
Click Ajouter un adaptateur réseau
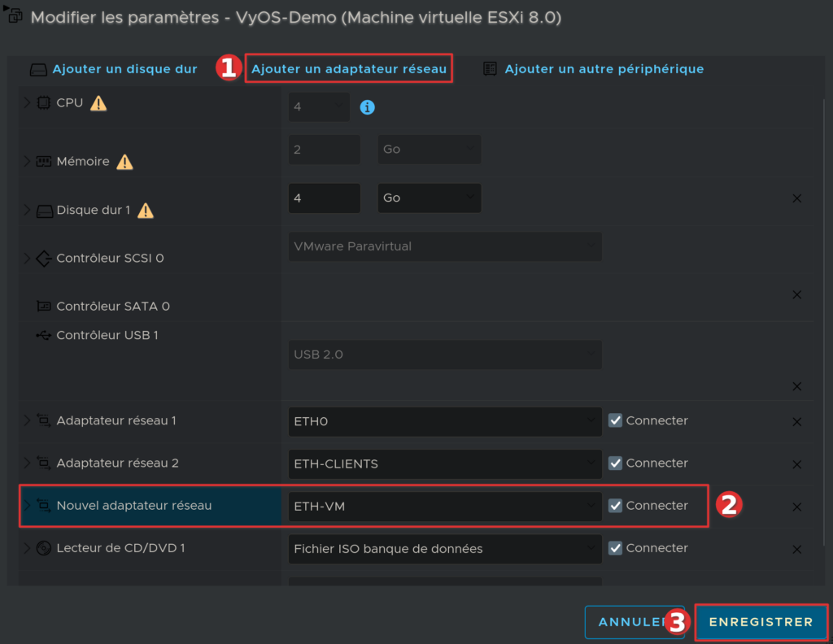348,69
